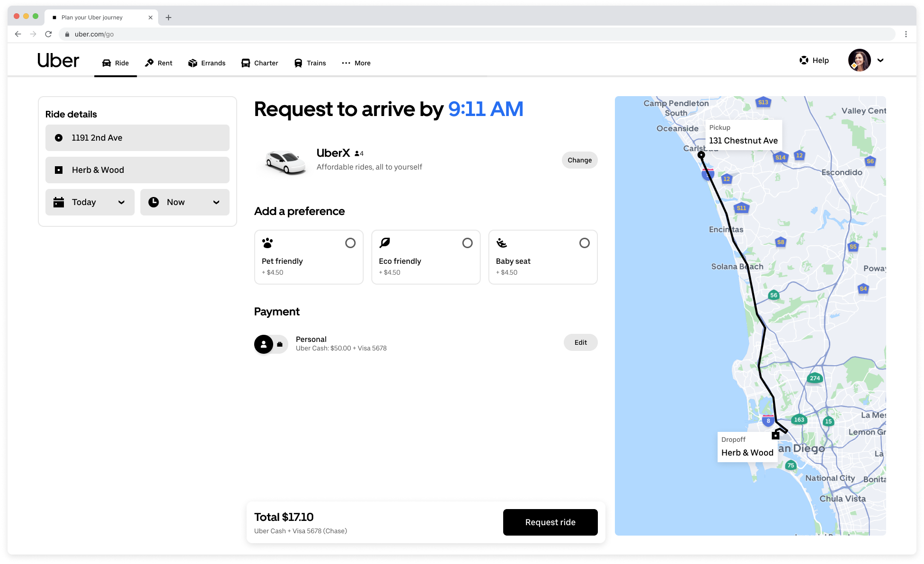
Task: Open the More menu
Action: point(356,63)
